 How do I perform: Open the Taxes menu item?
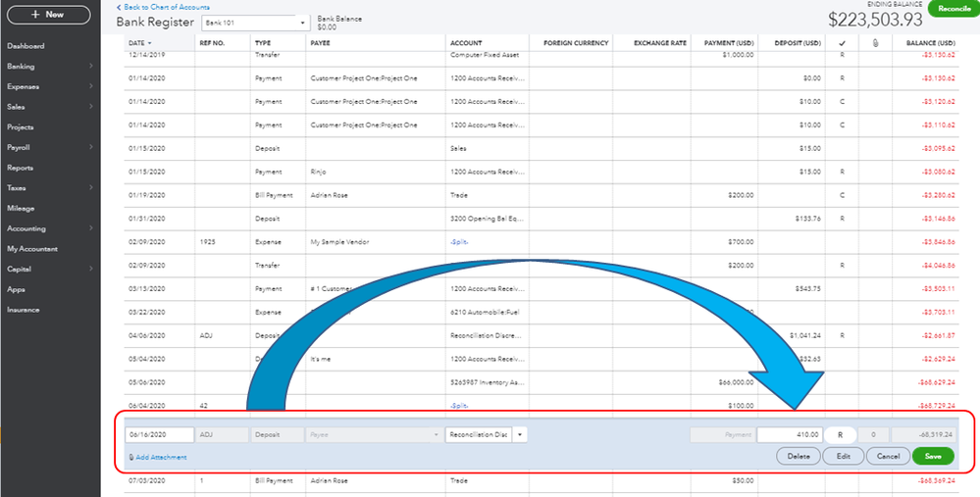click(17, 188)
